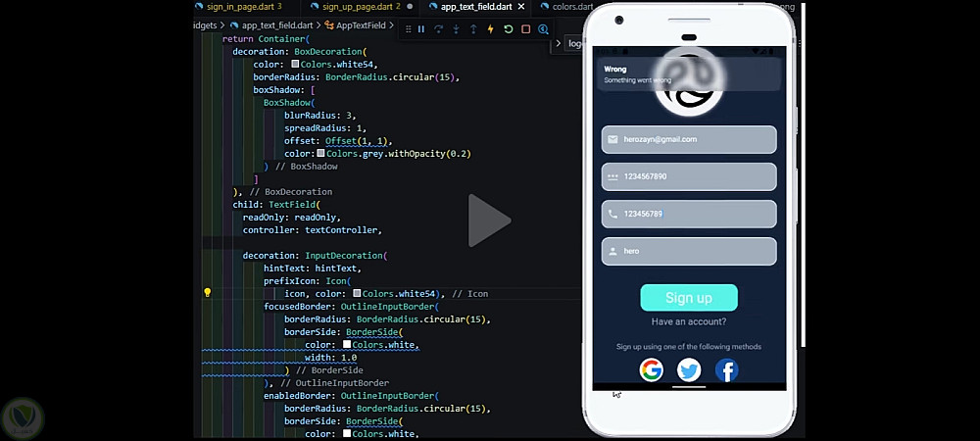Screen dimensions: 980x441
Task: Click 'blurRadius: 3,' line
Action: pos(320,115)
